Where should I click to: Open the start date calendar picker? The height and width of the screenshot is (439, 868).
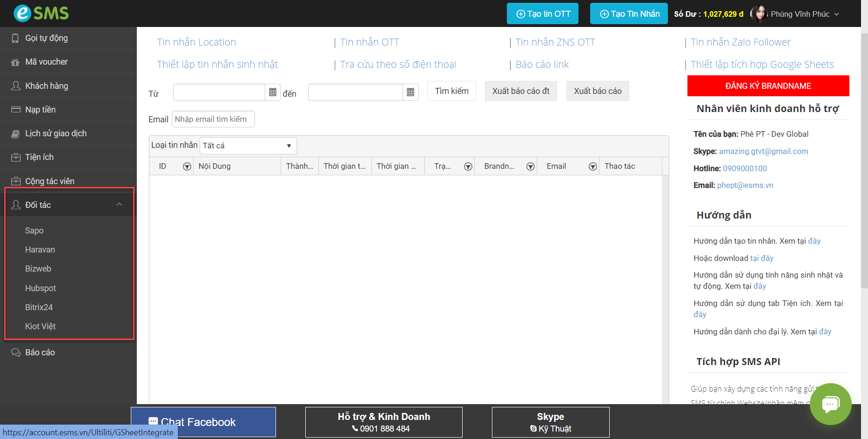(273, 92)
